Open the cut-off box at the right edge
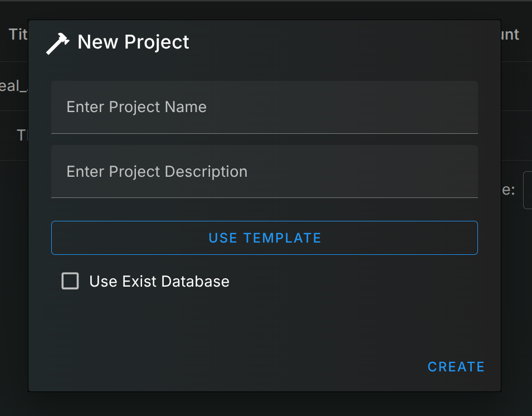Screen dimensions: 532x416 pyautogui.click(x=527, y=190)
